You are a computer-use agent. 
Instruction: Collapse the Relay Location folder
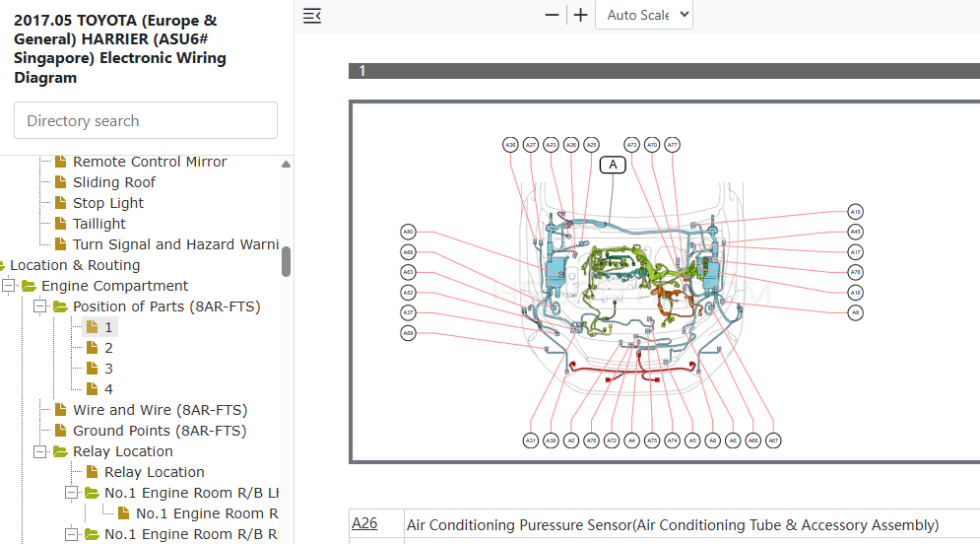click(x=40, y=451)
